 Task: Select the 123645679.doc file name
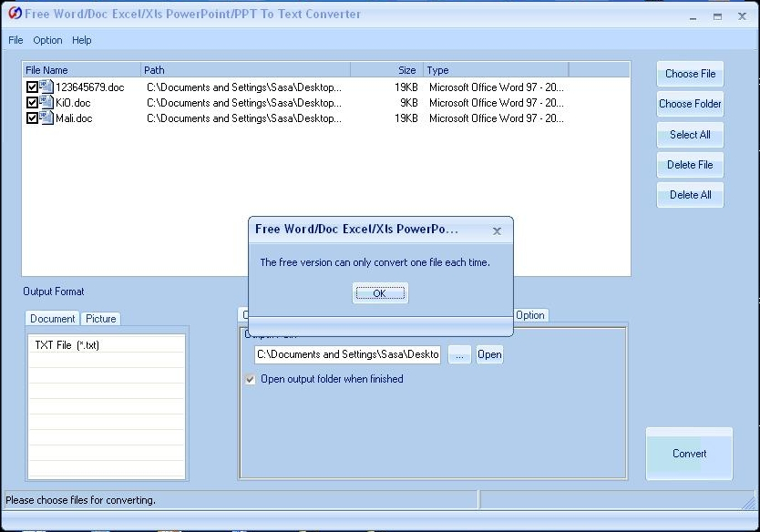point(89,87)
